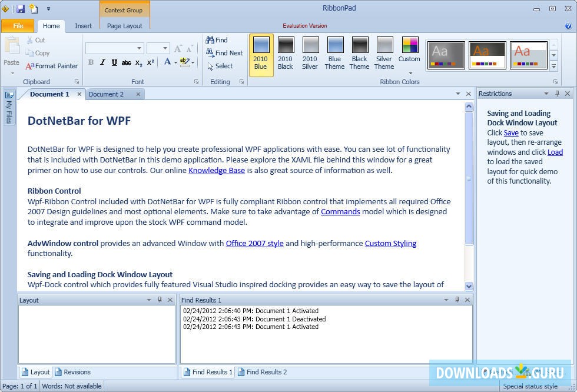Open the Knowledge Base link
Viewport: 577px width, 392px height.
point(217,170)
